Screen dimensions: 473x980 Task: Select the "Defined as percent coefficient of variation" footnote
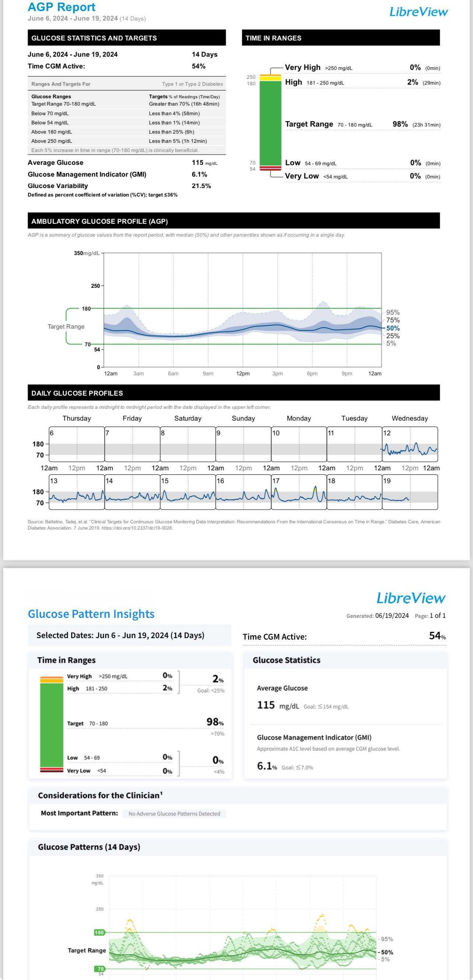[102, 195]
